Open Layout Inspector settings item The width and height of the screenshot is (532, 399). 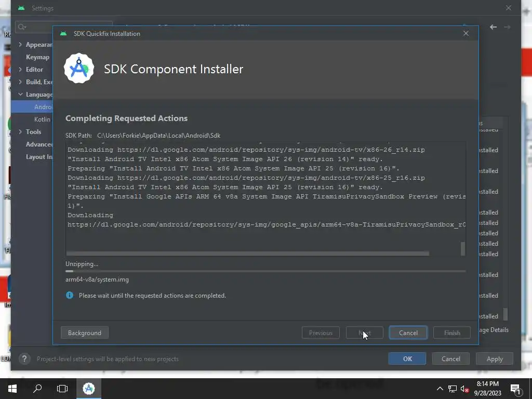pyautogui.click(x=39, y=157)
